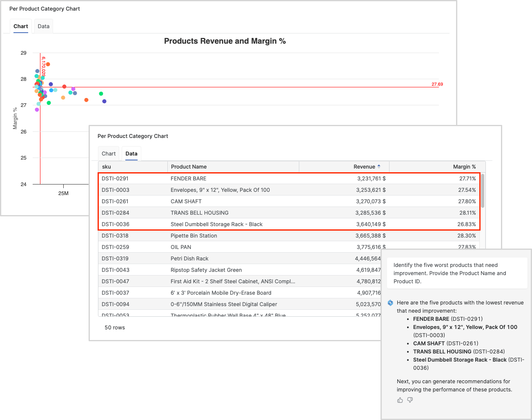Click the sort arrow beside Revenue header
This screenshot has height=420, width=532.
[379, 167]
